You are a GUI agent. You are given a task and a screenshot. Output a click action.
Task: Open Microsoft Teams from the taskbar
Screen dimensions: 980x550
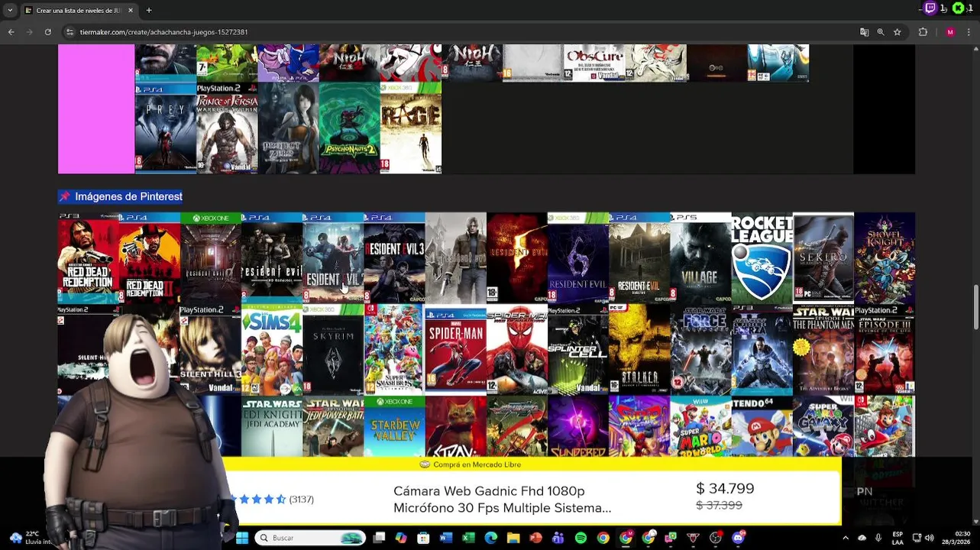558,538
